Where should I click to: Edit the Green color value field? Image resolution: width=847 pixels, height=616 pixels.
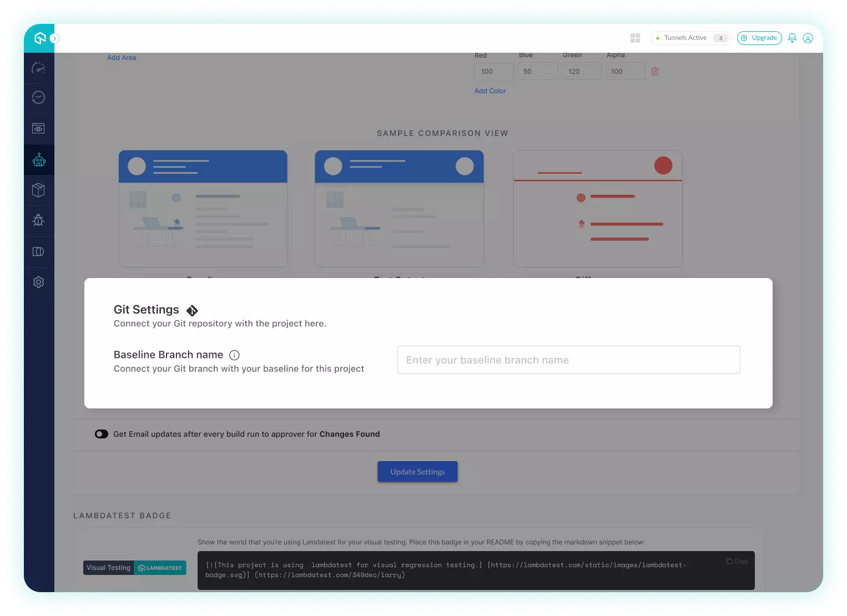pyautogui.click(x=582, y=71)
